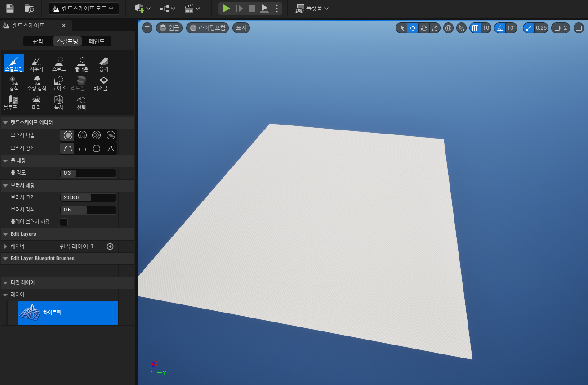Image resolution: width=588 pixels, height=385 pixels.
Task: Click the skip frame button
Action: (x=239, y=8)
